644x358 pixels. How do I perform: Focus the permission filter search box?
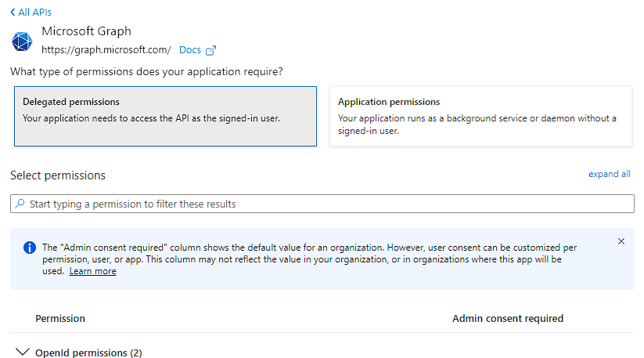pyautogui.click(x=322, y=204)
